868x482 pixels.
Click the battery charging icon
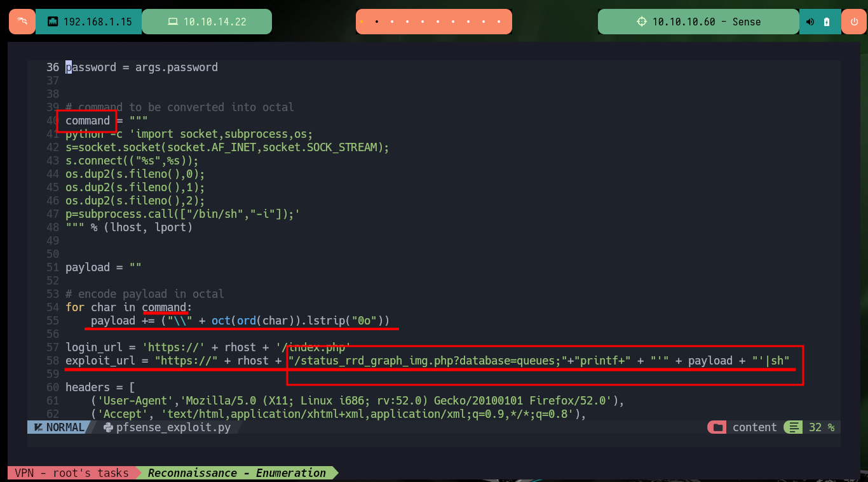pyautogui.click(x=826, y=22)
